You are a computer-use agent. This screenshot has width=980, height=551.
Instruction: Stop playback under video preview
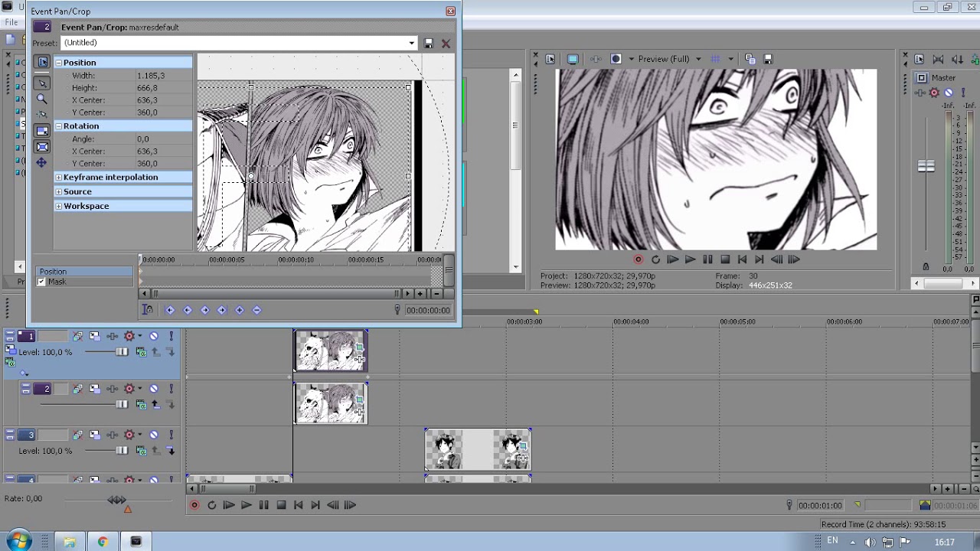(x=725, y=259)
